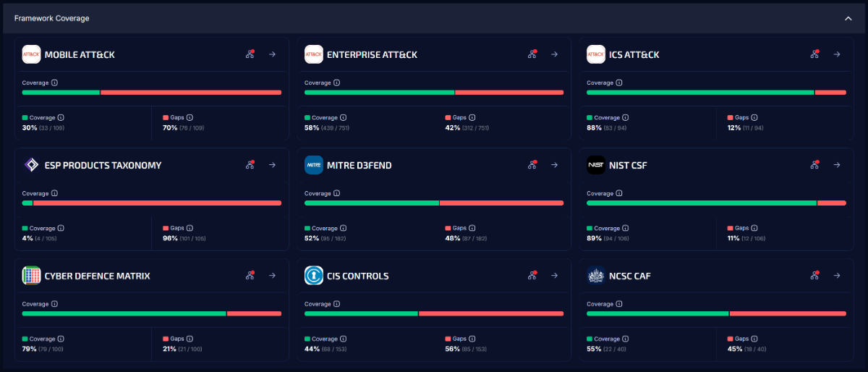Open the network graph icon for CIS CONTROLS

532,276
